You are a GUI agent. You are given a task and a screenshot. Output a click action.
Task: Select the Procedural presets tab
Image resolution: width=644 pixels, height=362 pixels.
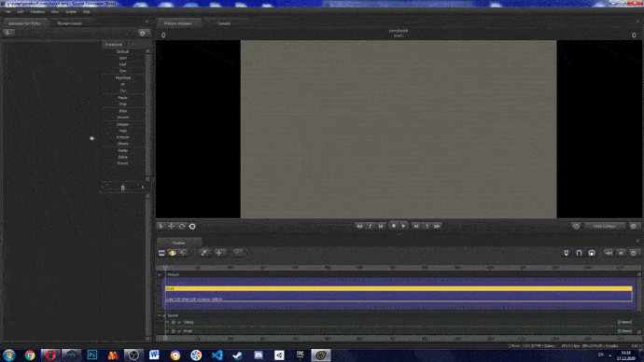pyautogui.click(x=114, y=45)
